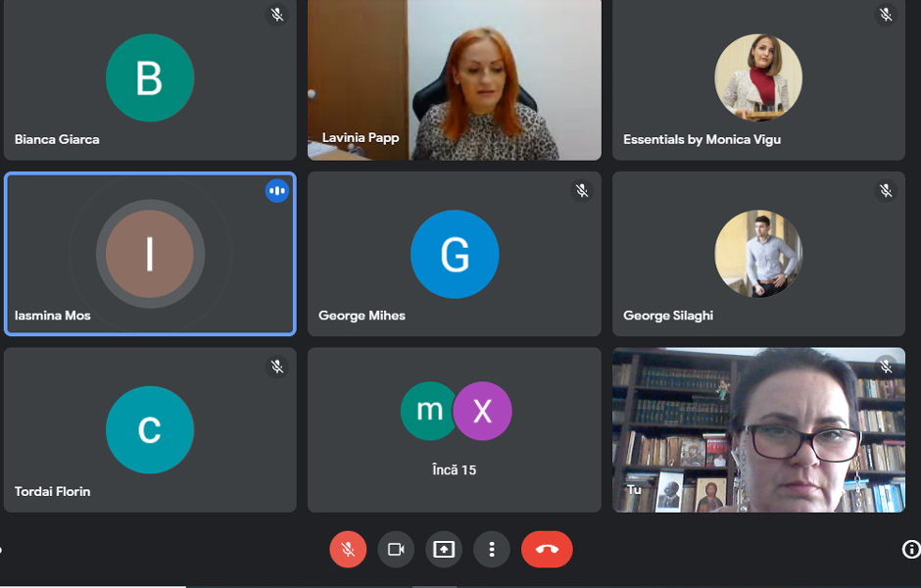Turn off the camera button
This screenshot has height=588, width=921.
(396, 549)
